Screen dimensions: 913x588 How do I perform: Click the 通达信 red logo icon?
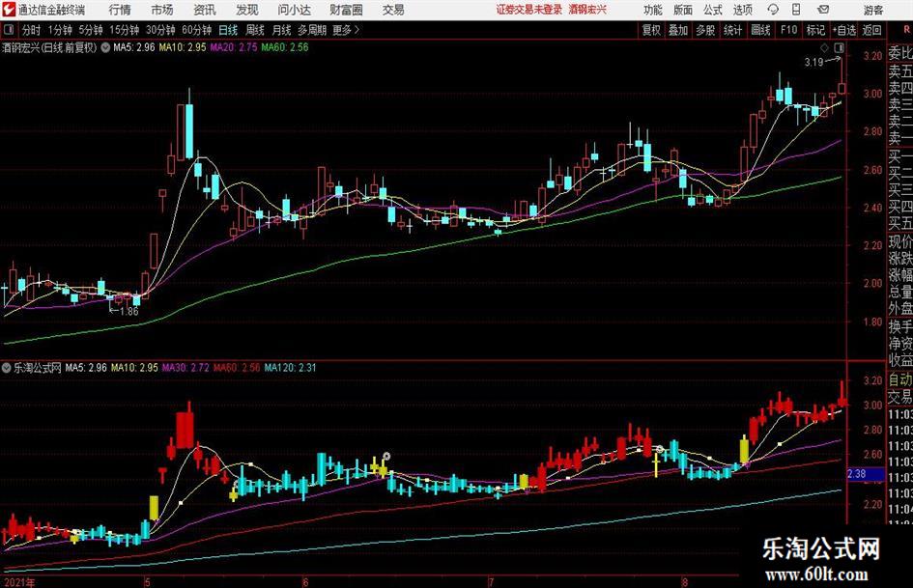click(x=9, y=10)
